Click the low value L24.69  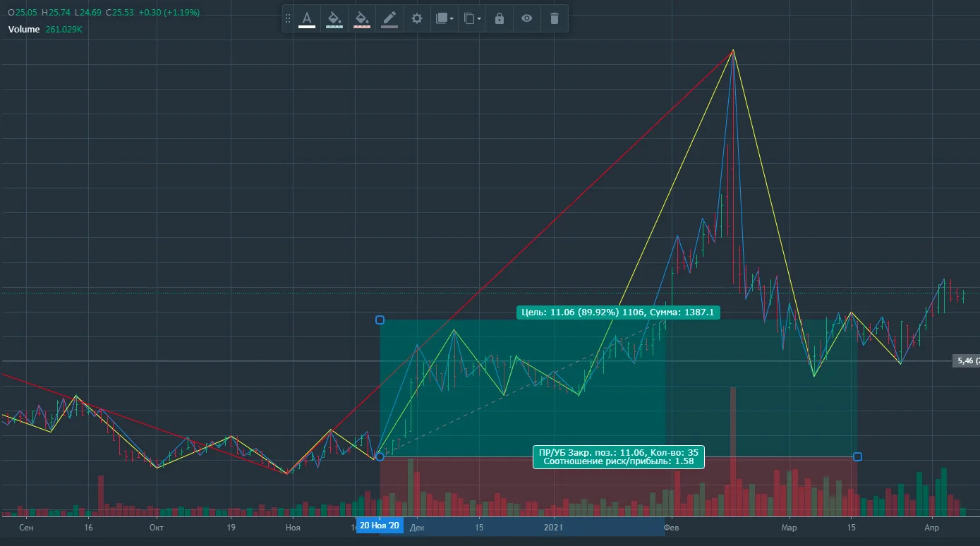coord(89,13)
